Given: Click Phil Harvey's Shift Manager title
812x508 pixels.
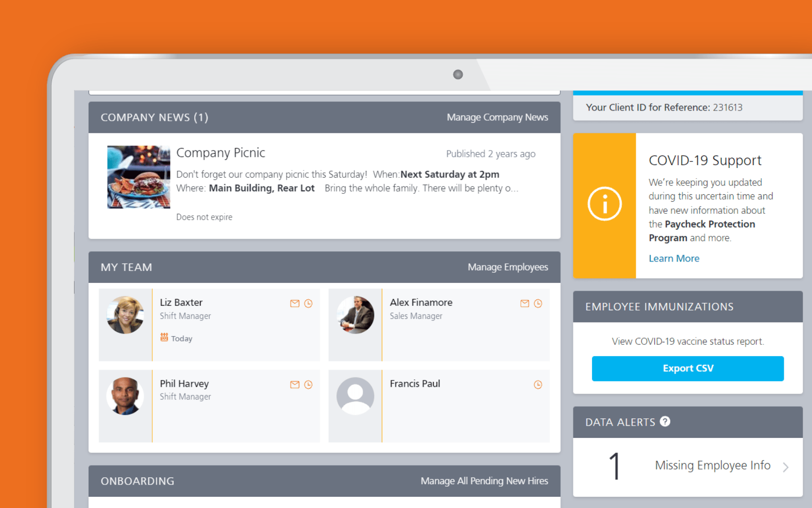Looking at the screenshot, I should pyautogui.click(x=185, y=397).
